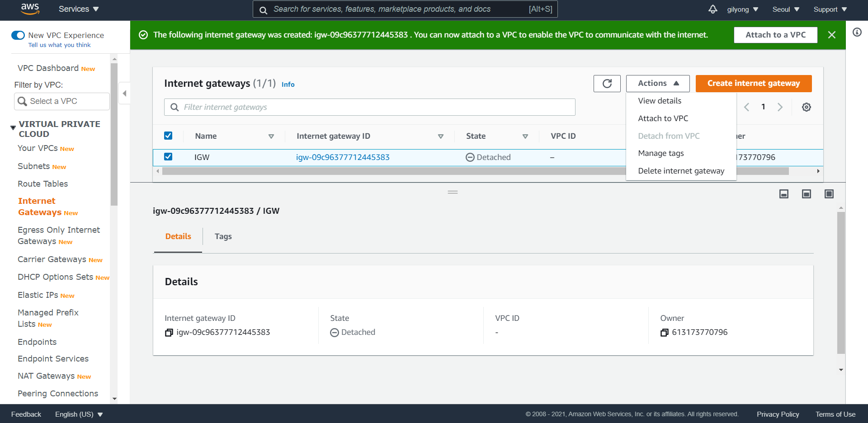
Task: Switch to the Tags tab
Action: click(x=223, y=236)
